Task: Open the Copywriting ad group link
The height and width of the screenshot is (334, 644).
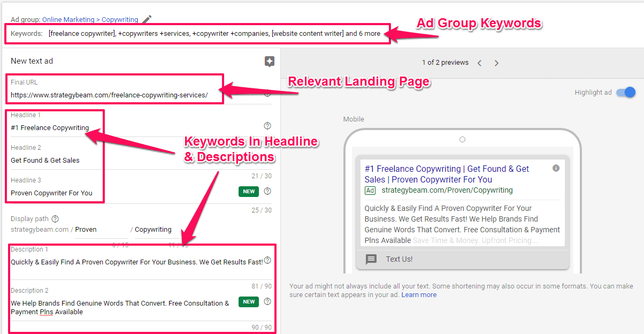Action: click(120, 20)
